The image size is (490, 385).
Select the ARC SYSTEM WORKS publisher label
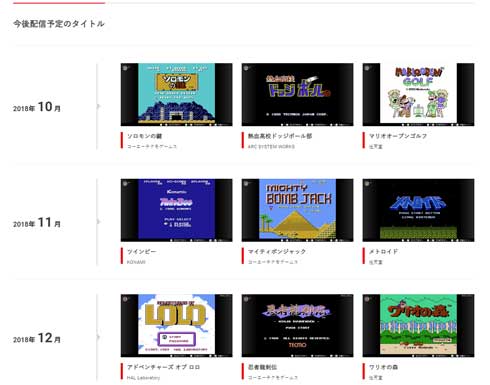click(271, 146)
